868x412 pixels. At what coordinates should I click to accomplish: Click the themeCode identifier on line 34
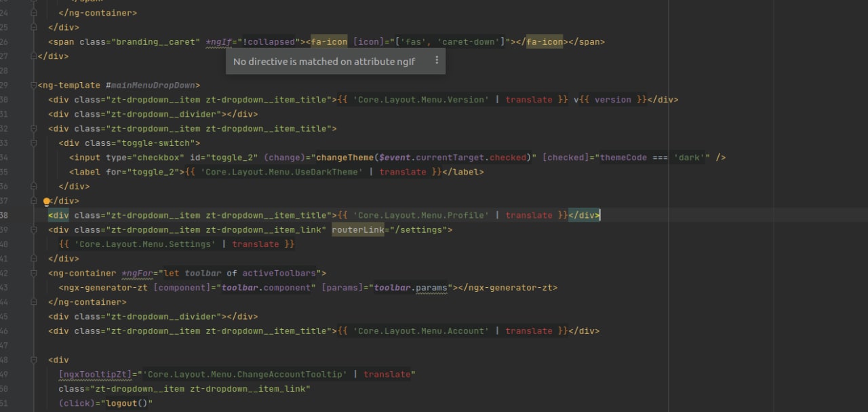(x=623, y=157)
